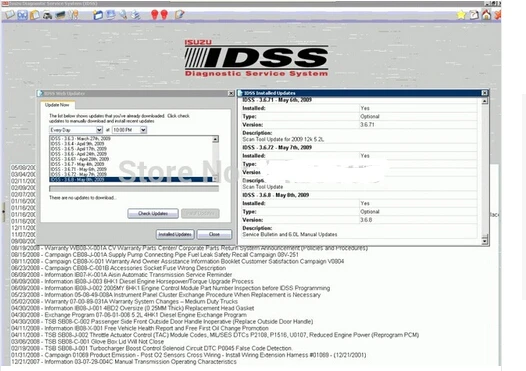Click the first red bulb icon
The width and height of the screenshot is (526, 371).
(x=155, y=15)
